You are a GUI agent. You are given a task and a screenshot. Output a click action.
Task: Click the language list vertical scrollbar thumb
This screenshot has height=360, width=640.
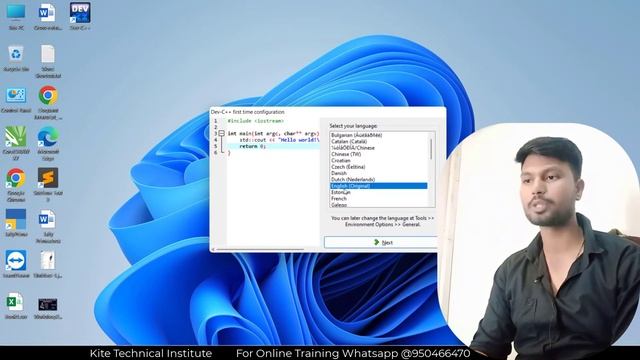click(x=431, y=149)
